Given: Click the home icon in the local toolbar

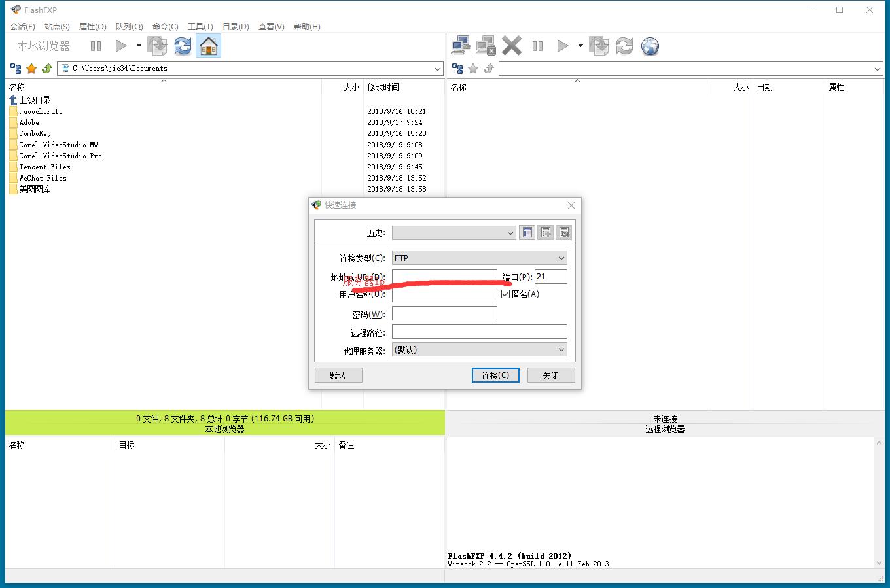Looking at the screenshot, I should tap(208, 46).
